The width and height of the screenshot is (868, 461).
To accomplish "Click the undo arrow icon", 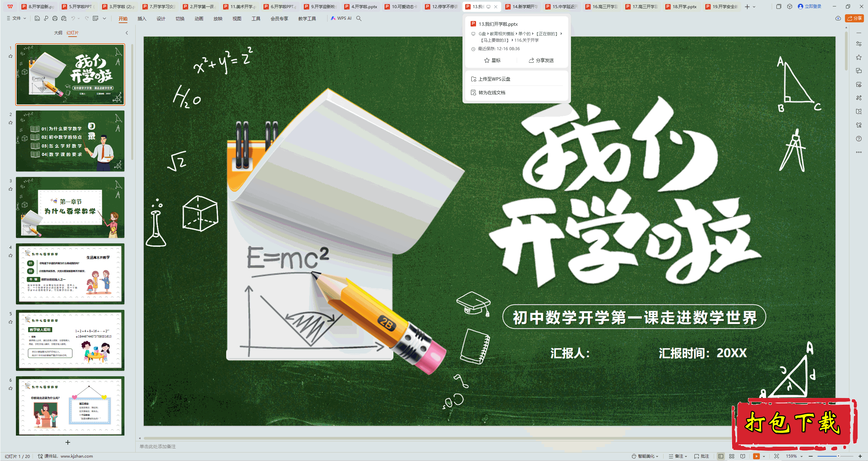I will [x=73, y=18].
